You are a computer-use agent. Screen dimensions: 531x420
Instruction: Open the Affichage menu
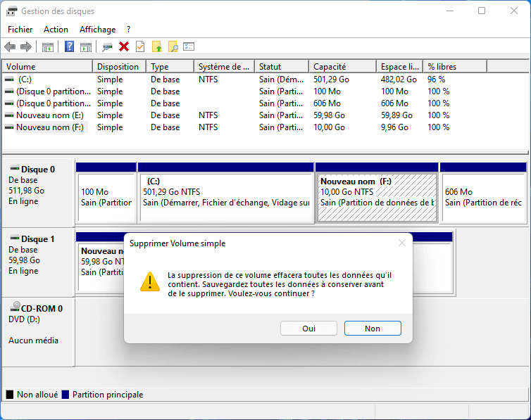pos(97,30)
